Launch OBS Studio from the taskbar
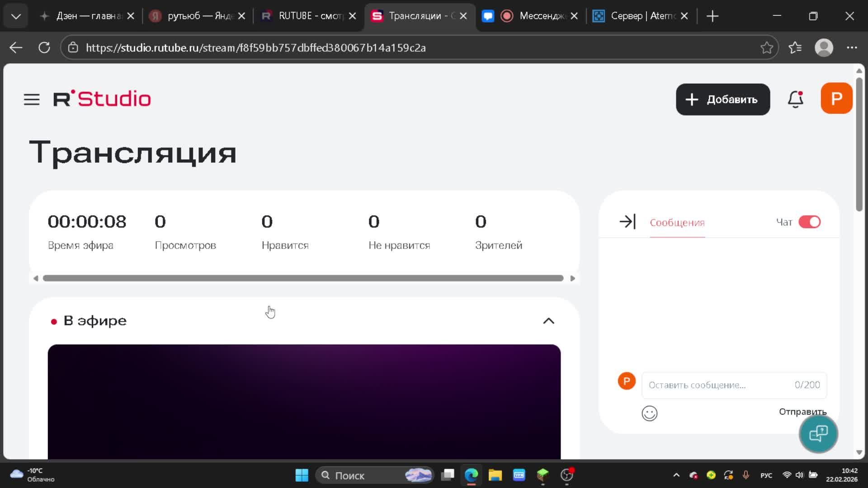 pos(567,475)
